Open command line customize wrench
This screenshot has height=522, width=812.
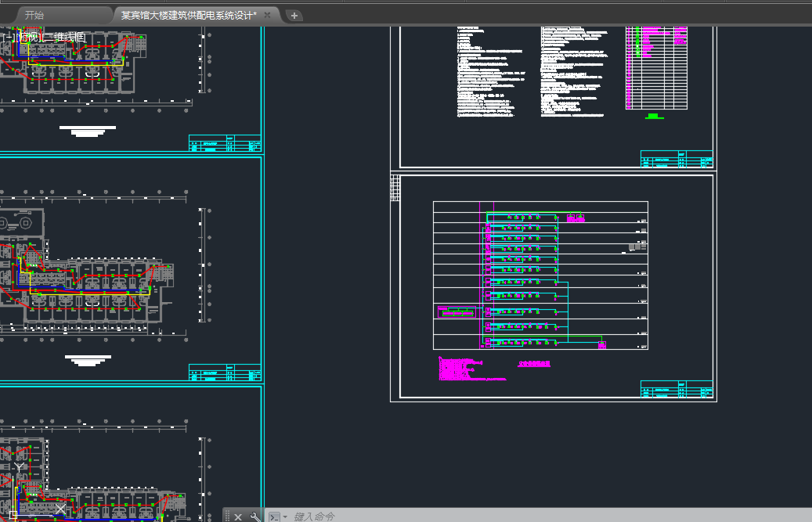(x=254, y=517)
